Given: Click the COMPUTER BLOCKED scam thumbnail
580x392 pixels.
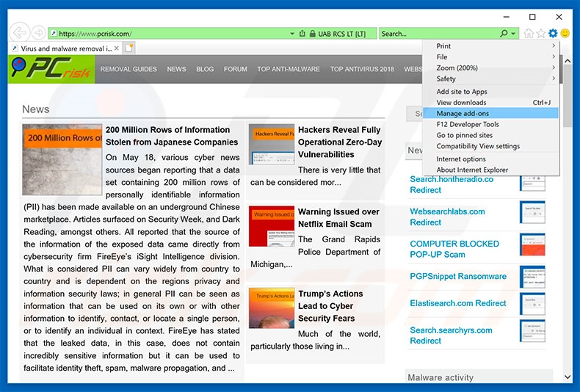Looking at the screenshot, I should 532,244.
